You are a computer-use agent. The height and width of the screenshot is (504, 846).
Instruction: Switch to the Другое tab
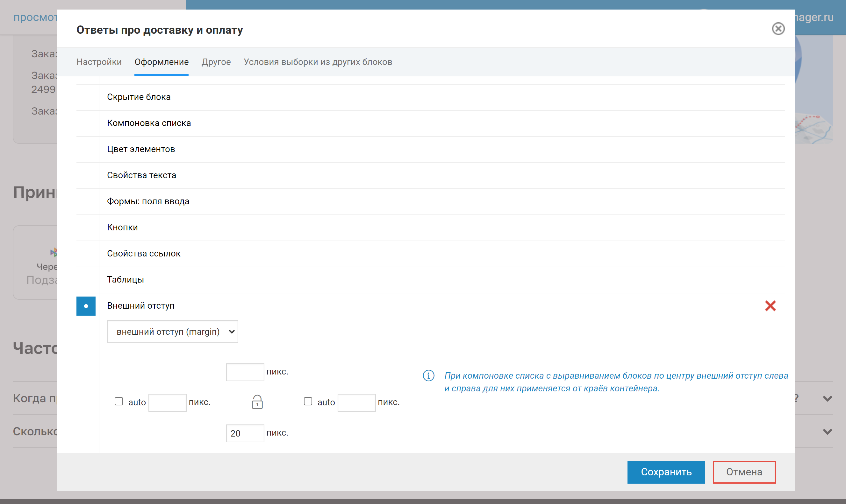pyautogui.click(x=216, y=62)
